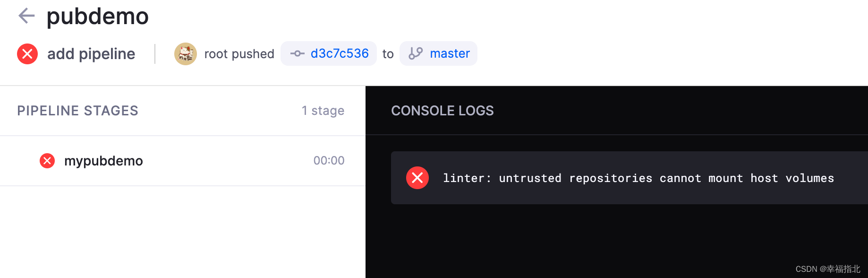Click the 00:00 duration of mypubdemo stage
The image size is (868, 278).
(329, 161)
